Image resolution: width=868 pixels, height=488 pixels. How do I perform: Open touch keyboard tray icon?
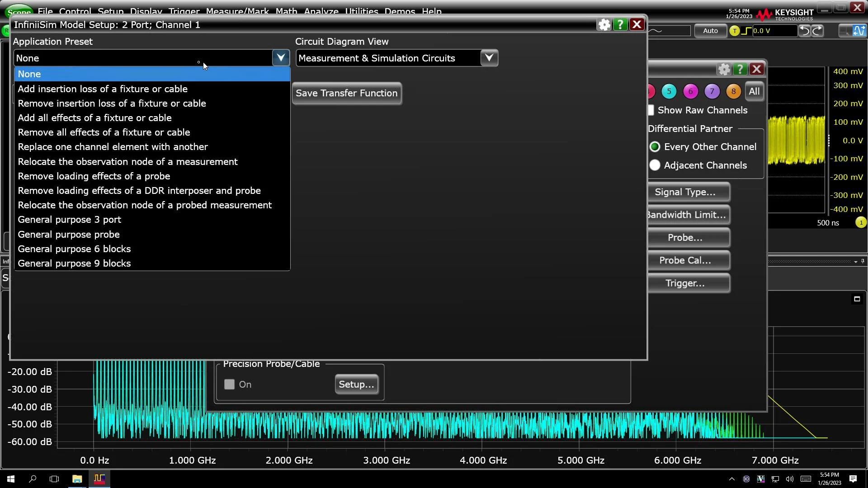[x=806, y=479]
